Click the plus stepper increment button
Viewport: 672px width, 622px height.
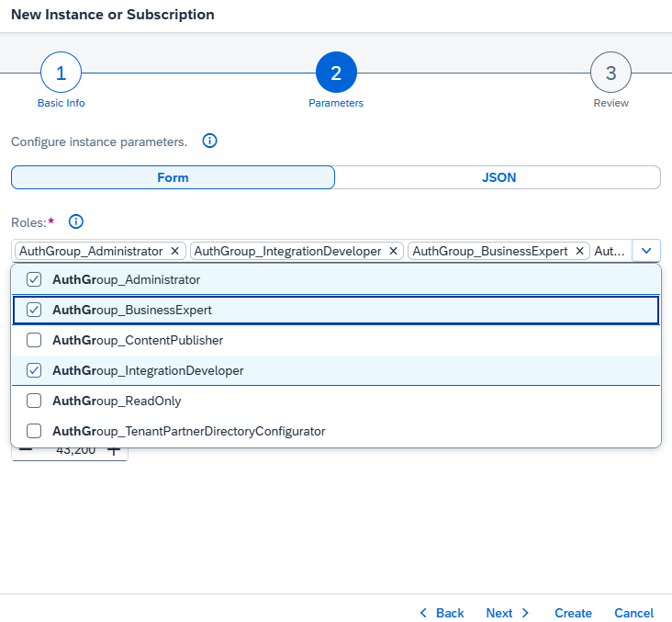(x=114, y=450)
